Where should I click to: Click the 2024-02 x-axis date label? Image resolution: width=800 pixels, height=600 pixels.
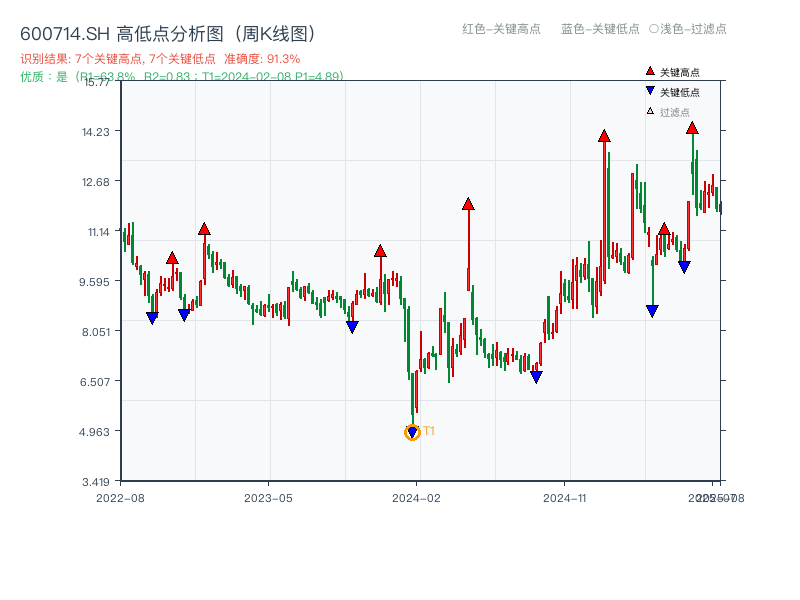(416, 498)
